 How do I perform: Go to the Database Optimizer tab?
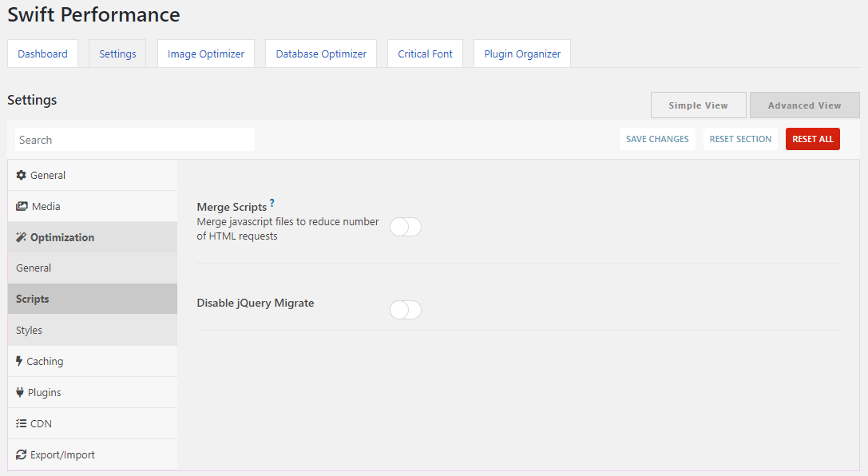click(321, 54)
